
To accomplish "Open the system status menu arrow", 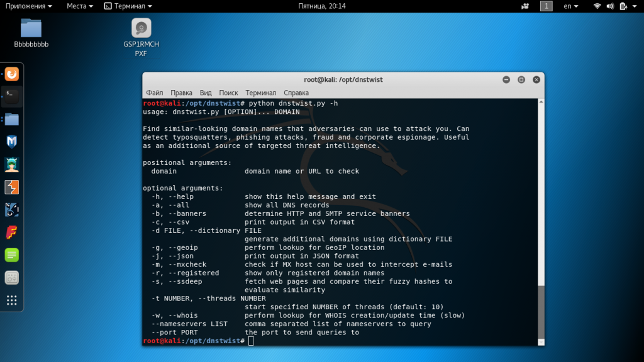I will (x=636, y=6).
